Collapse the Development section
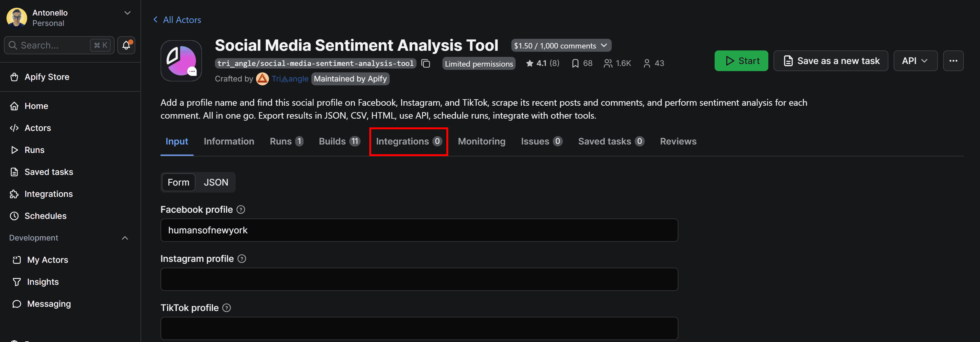The image size is (980, 342). click(x=125, y=238)
